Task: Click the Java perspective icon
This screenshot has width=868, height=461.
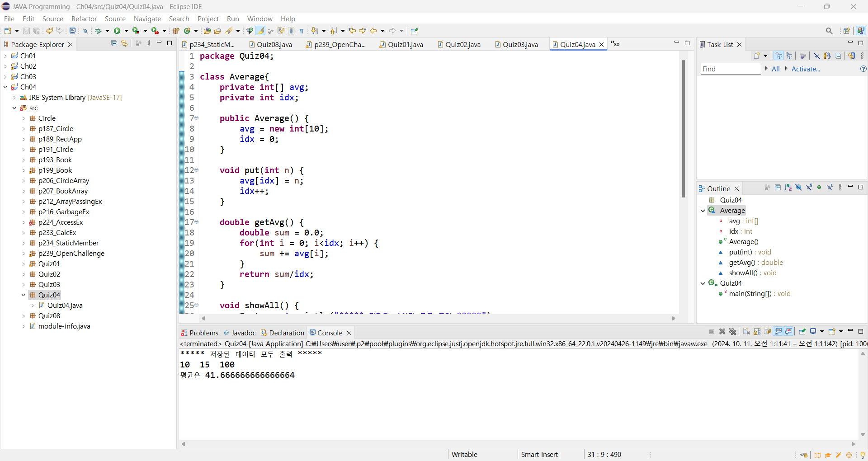Action: click(x=861, y=31)
